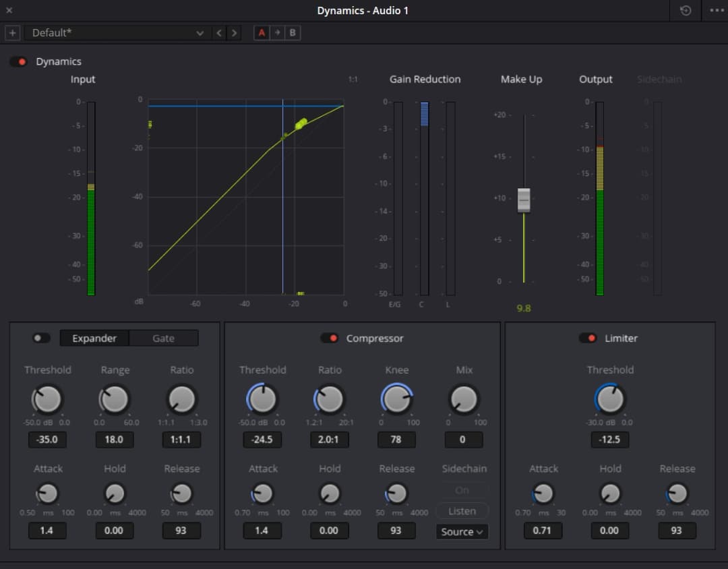Screen dimensions: 728x569
Task: Open the settings history icon
Action: click(x=686, y=11)
